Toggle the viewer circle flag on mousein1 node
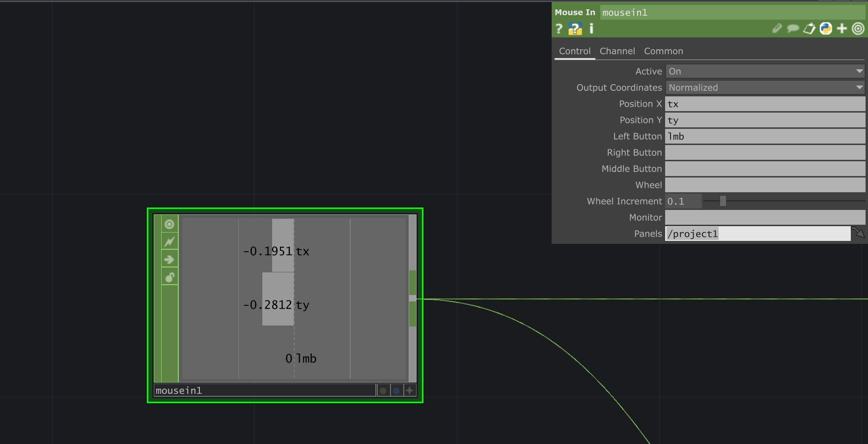868x444 pixels. tap(169, 224)
